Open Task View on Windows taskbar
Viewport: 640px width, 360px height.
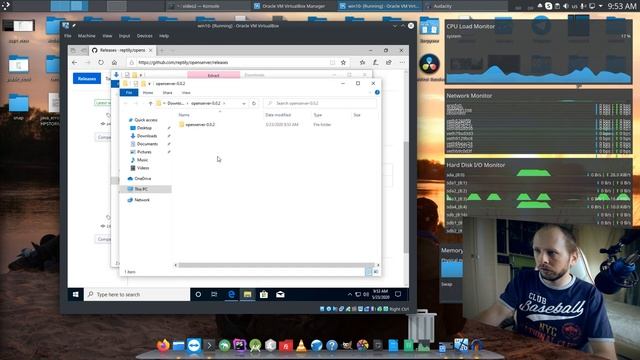[214, 294]
